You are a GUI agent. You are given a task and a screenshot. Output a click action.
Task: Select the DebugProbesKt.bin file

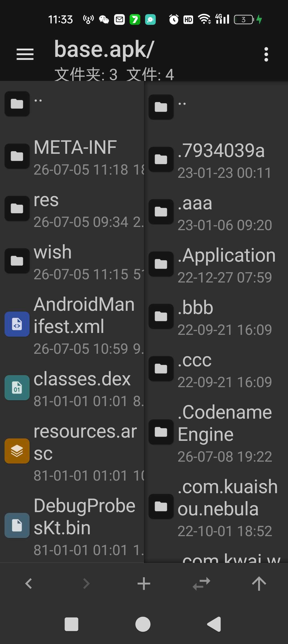pyautogui.click(x=72, y=525)
